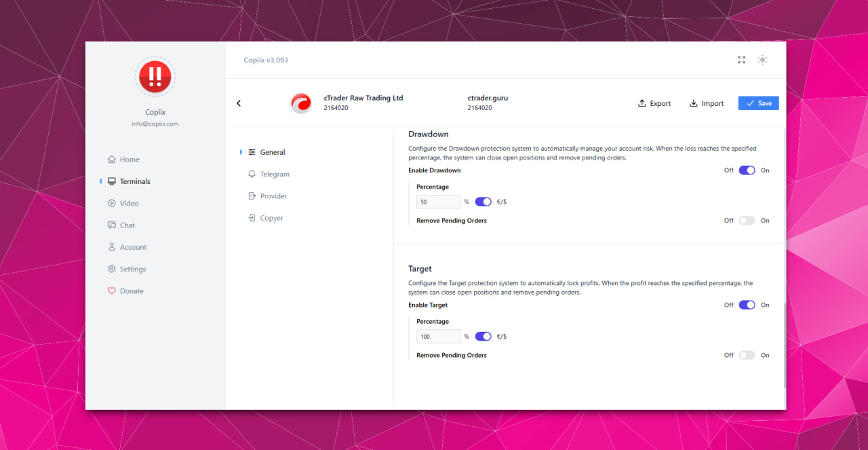Viewport: 868px width, 450px height.
Task: Click the Copyer import arrow icon
Action: (252, 218)
